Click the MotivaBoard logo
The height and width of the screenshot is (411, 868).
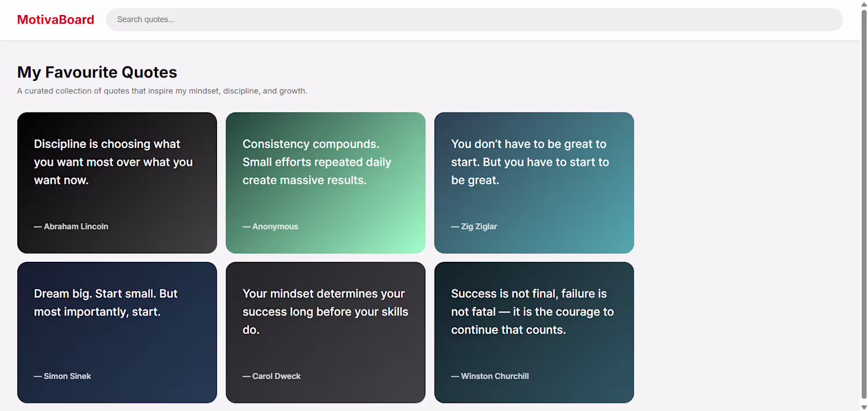tap(56, 20)
